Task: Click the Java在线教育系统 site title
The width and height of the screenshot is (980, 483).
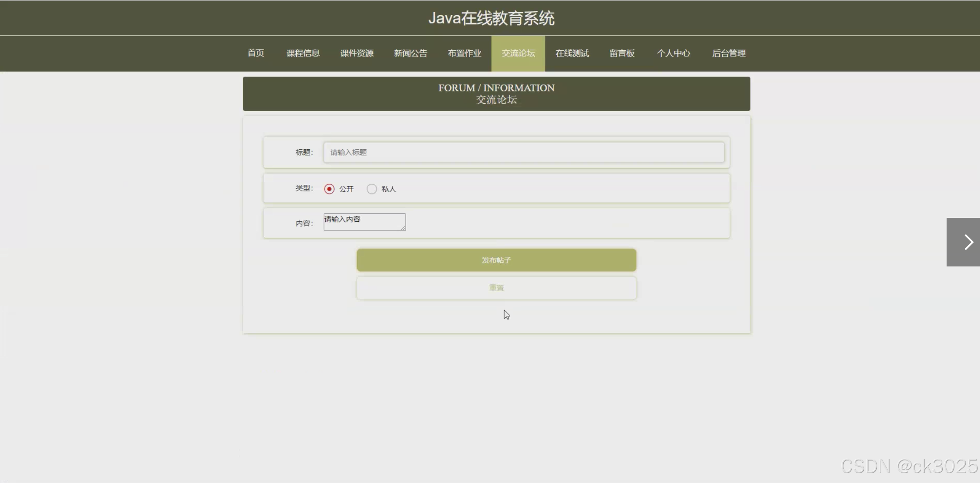Action: [x=492, y=18]
